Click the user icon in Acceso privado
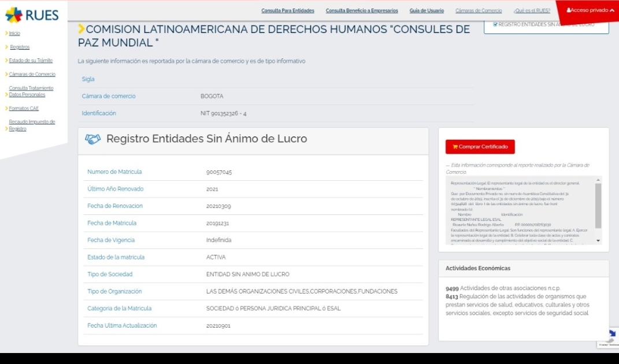The image size is (619, 364). pyautogui.click(x=569, y=10)
